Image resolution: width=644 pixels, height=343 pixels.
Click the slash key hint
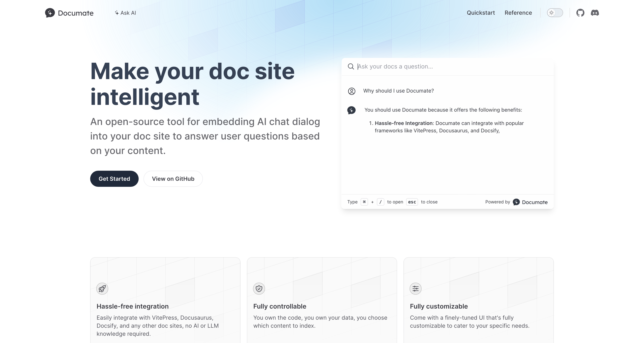coord(380,202)
